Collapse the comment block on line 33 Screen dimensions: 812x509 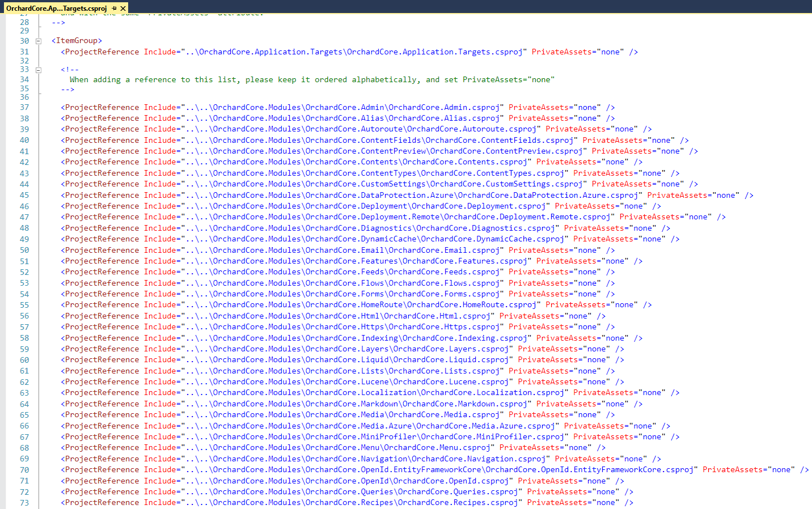(x=39, y=70)
